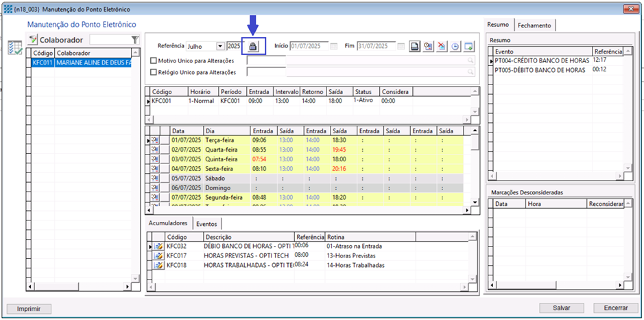Viewport: 644px width, 320px height.
Task: Click the edit icon beside KFC032 accumulator
Action: click(158, 246)
